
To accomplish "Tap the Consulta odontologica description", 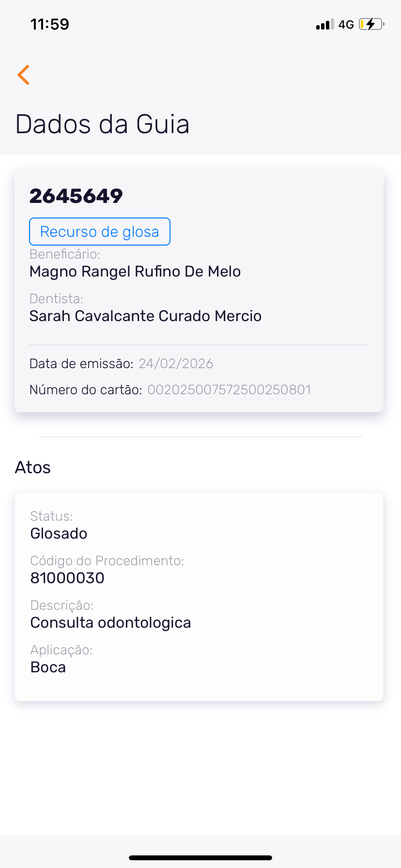I will point(110,622).
